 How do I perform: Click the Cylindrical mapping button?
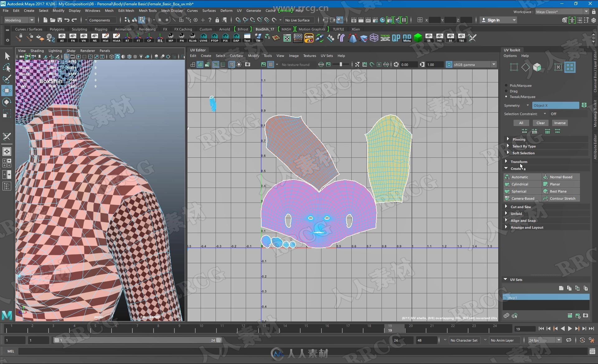(x=522, y=184)
